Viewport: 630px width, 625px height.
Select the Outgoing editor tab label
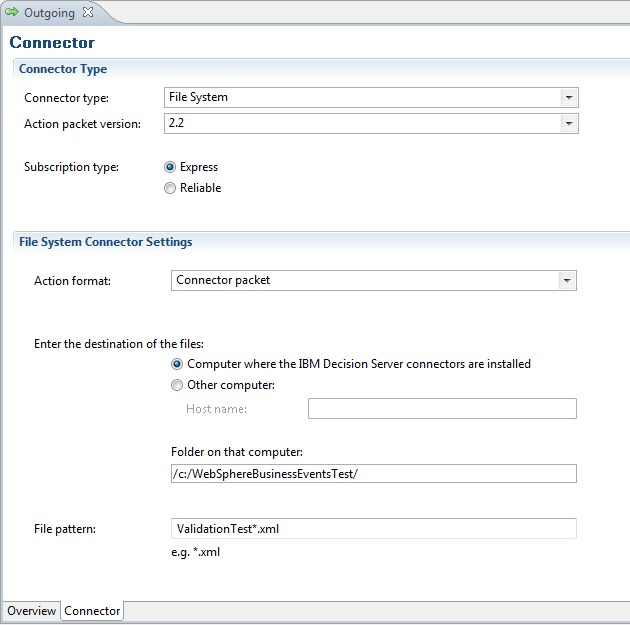(x=49, y=13)
